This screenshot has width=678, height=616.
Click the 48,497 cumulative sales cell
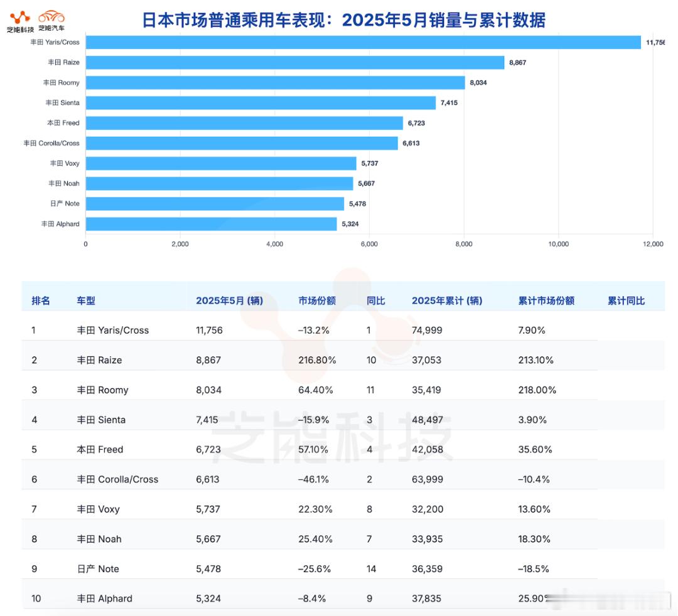click(428, 420)
